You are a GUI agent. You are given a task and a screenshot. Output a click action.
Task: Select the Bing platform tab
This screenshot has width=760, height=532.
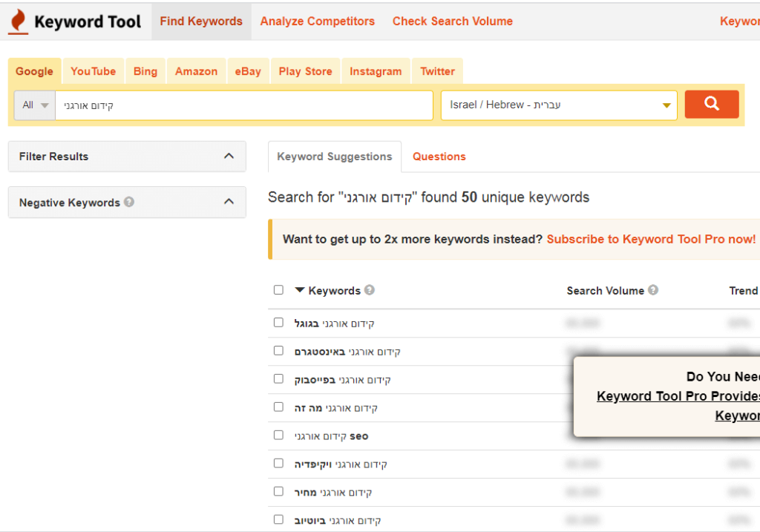[145, 71]
